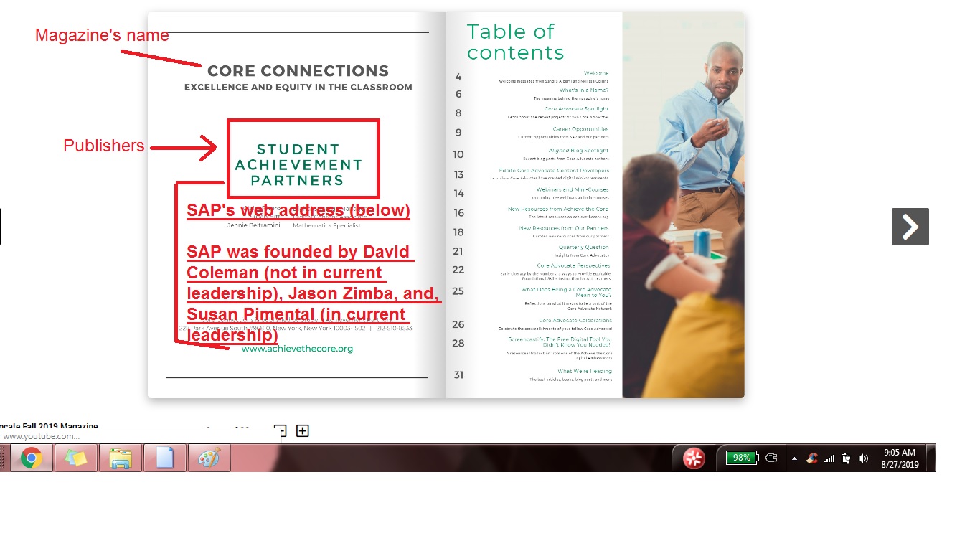This screenshot has height=551, width=980.
Task: Open Google Chrome from the taskbar
Action: pos(32,457)
